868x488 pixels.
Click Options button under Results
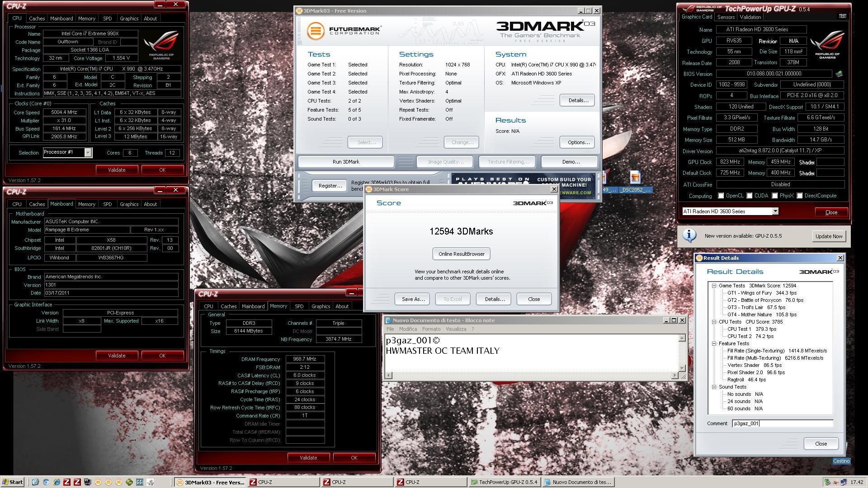[578, 142]
